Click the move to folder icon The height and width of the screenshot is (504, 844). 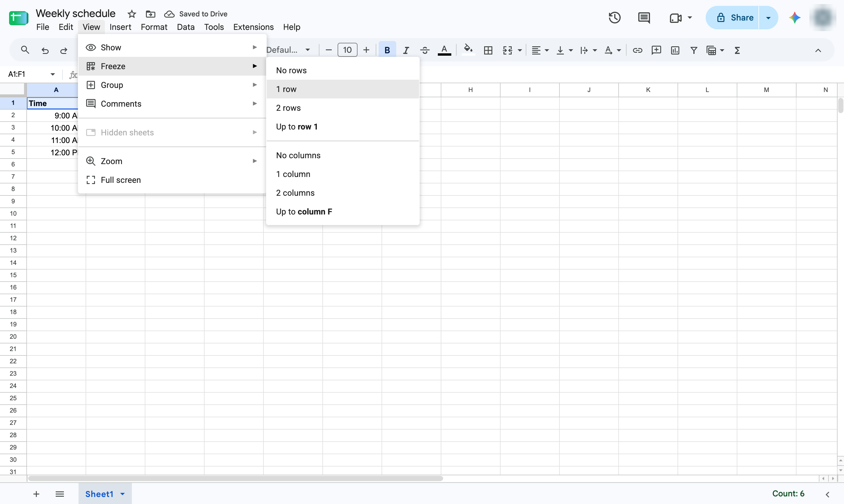150,14
